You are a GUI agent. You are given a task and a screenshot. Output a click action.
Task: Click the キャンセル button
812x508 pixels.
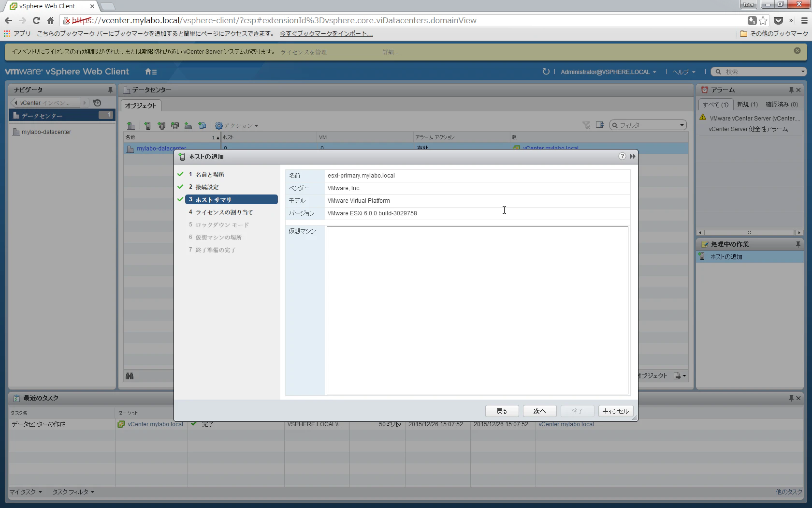click(x=616, y=411)
